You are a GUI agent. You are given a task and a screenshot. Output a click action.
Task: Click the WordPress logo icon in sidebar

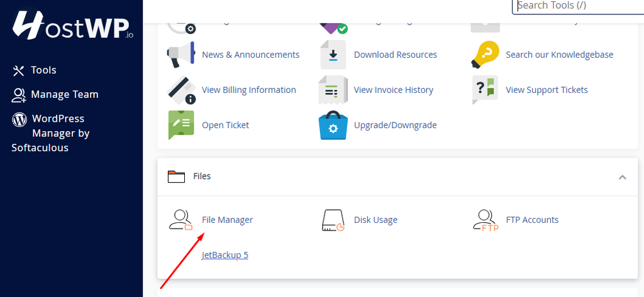point(19,119)
